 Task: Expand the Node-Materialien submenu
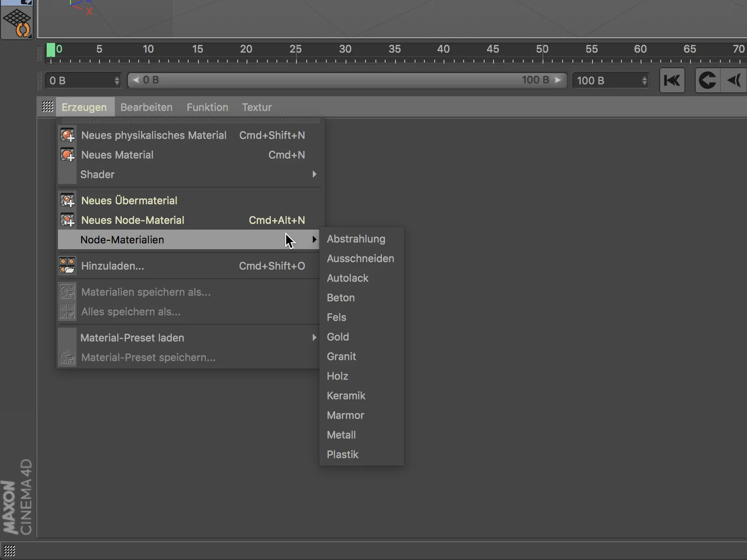(189, 240)
